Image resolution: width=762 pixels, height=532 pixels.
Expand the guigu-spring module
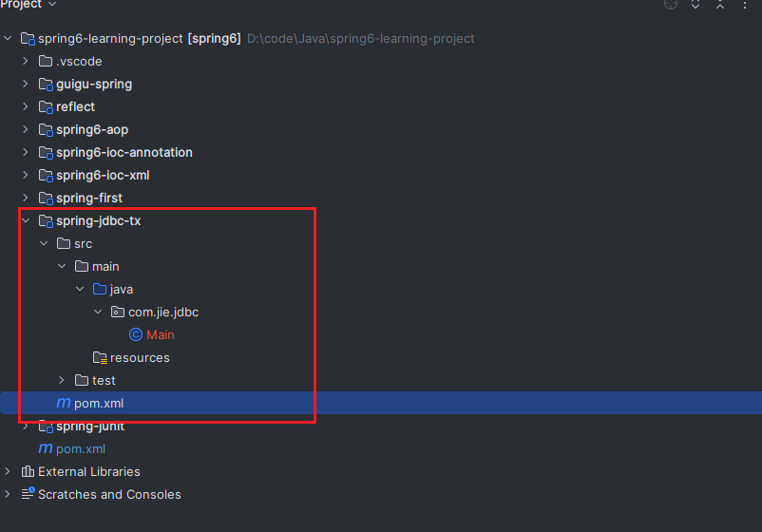[26, 84]
